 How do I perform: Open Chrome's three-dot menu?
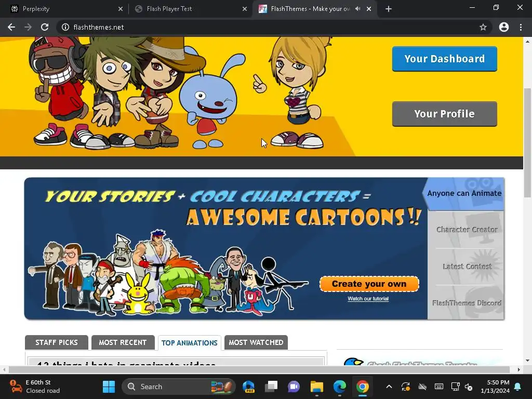point(521,27)
